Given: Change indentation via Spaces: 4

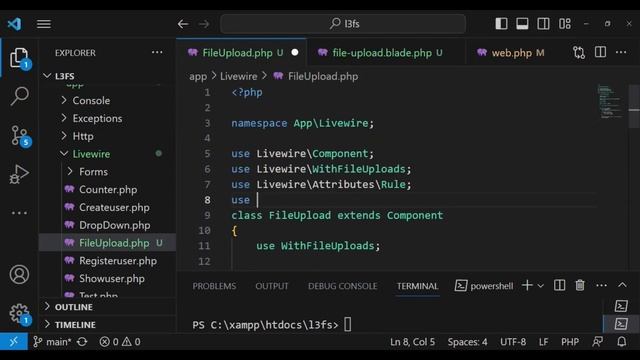Looking at the screenshot, I should 467,342.
